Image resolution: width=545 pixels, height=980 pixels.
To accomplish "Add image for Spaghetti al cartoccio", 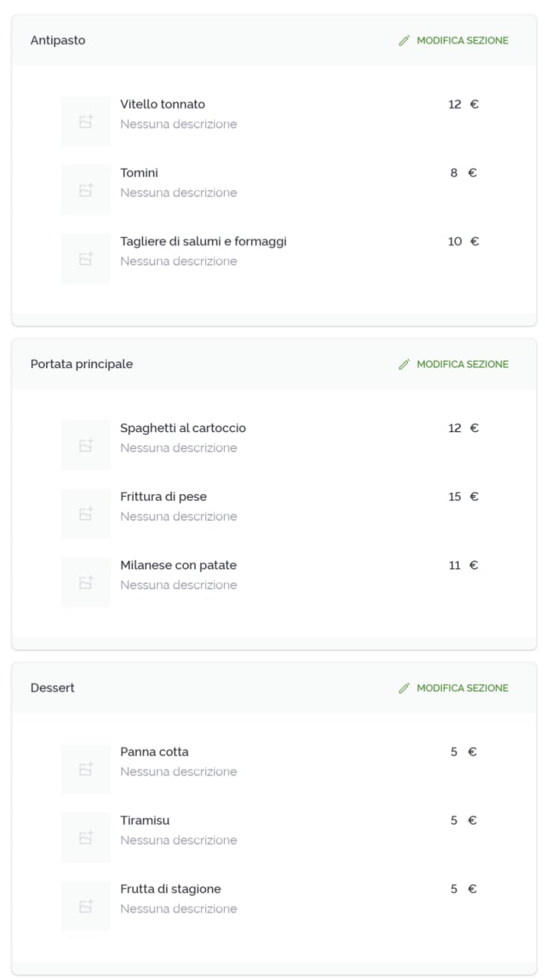I will (x=85, y=446).
